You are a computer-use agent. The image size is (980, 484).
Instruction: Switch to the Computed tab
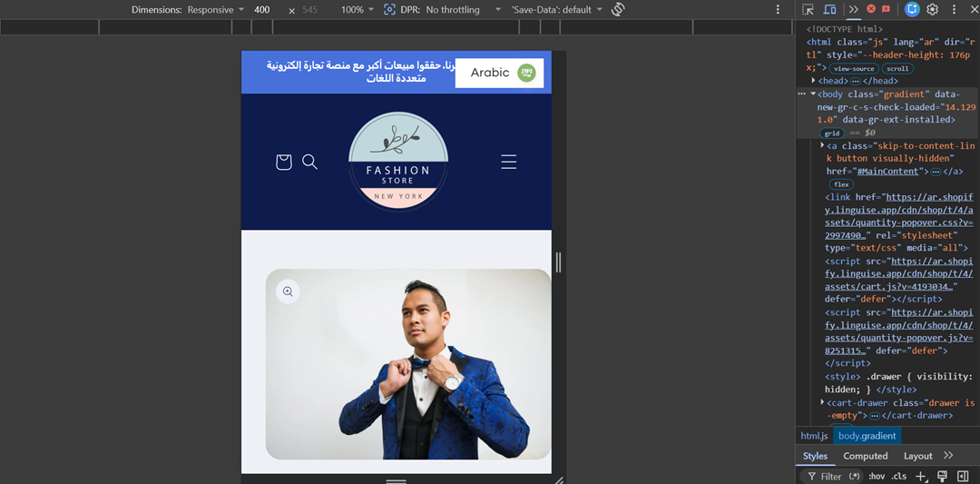point(865,456)
